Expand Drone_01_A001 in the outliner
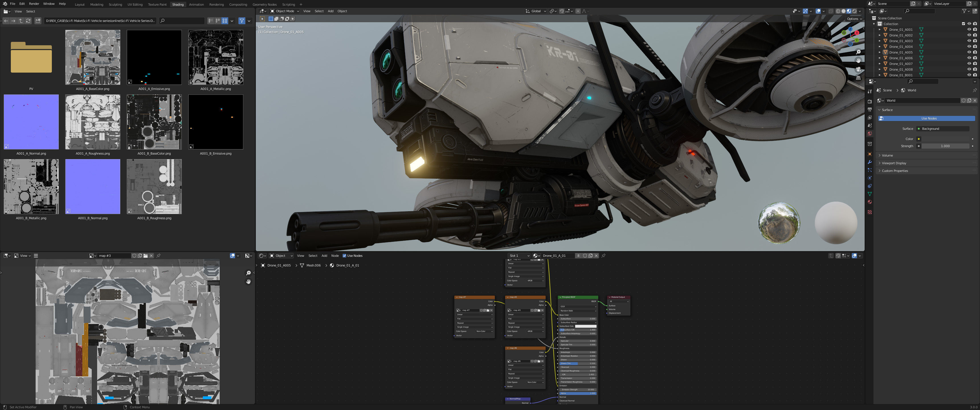The width and height of the screenshot is (980, 410). (879, 29)
